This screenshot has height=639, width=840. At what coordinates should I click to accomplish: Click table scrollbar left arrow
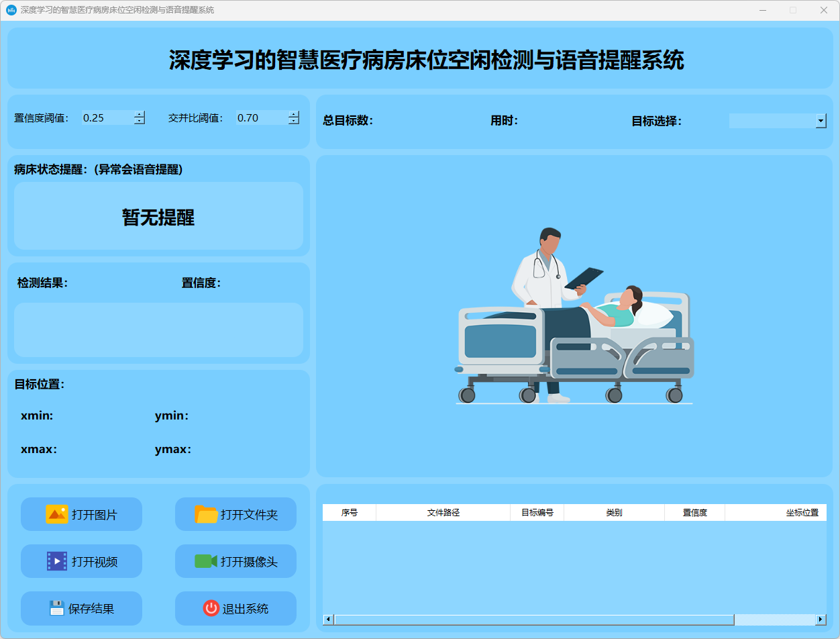click(x=328, y=620)
